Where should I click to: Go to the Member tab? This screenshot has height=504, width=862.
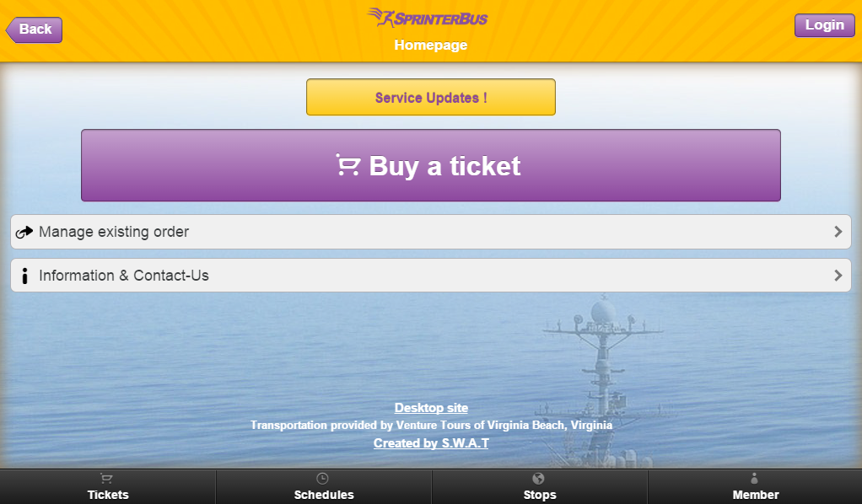coord(755,487)
